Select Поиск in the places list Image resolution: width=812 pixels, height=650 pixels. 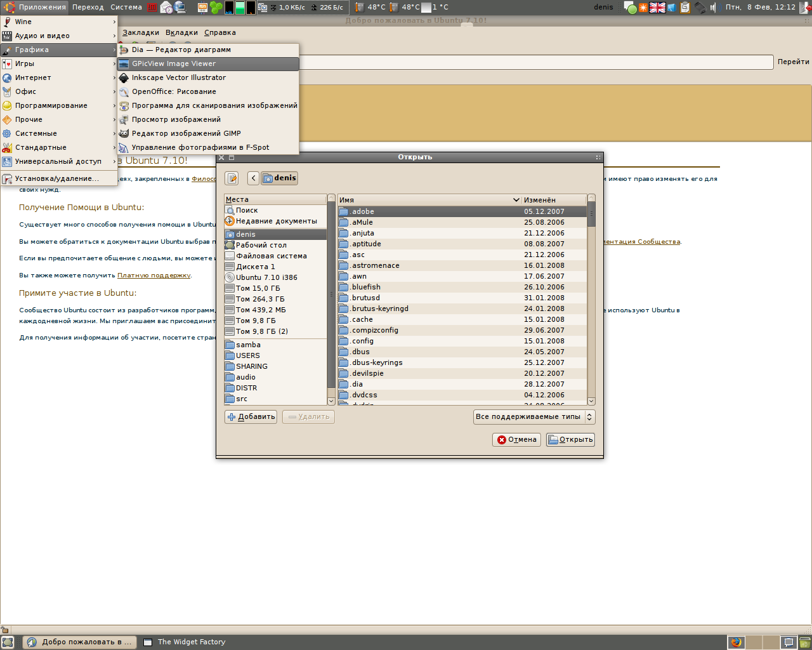click(275, 210)
